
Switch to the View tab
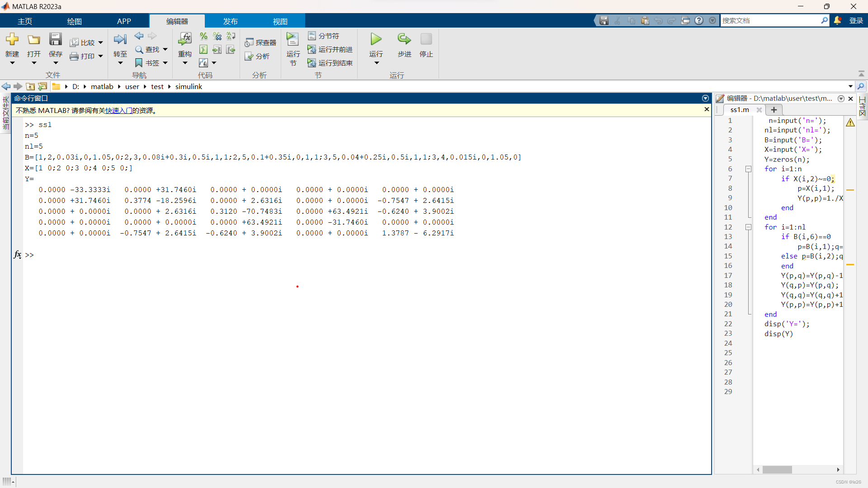[x=280, y=21]
